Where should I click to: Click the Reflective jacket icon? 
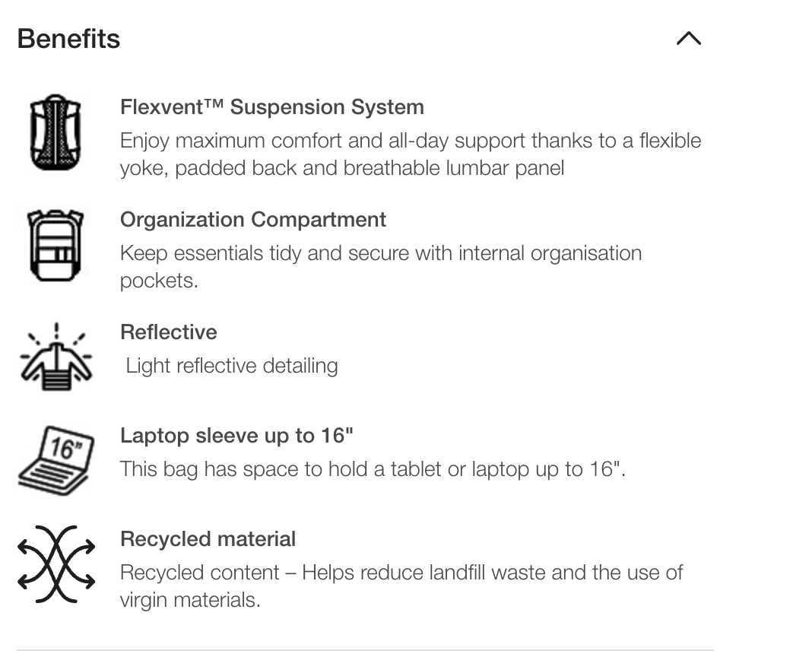tap(56, 357)
